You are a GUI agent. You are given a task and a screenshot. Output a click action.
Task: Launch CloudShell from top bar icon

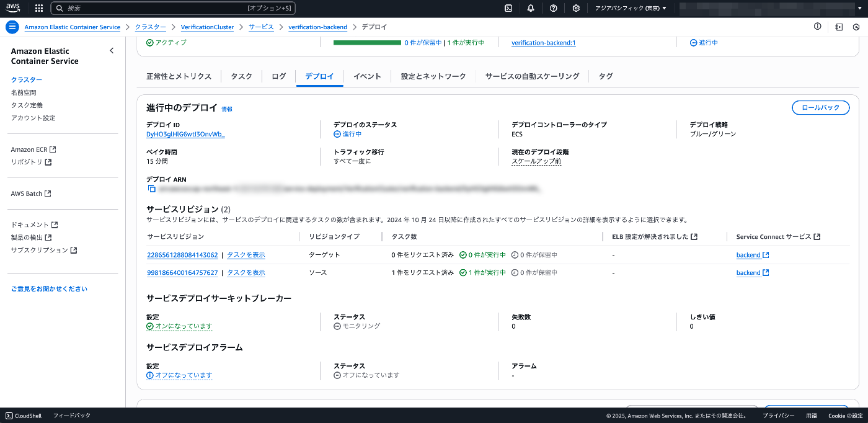coord(508,8)
